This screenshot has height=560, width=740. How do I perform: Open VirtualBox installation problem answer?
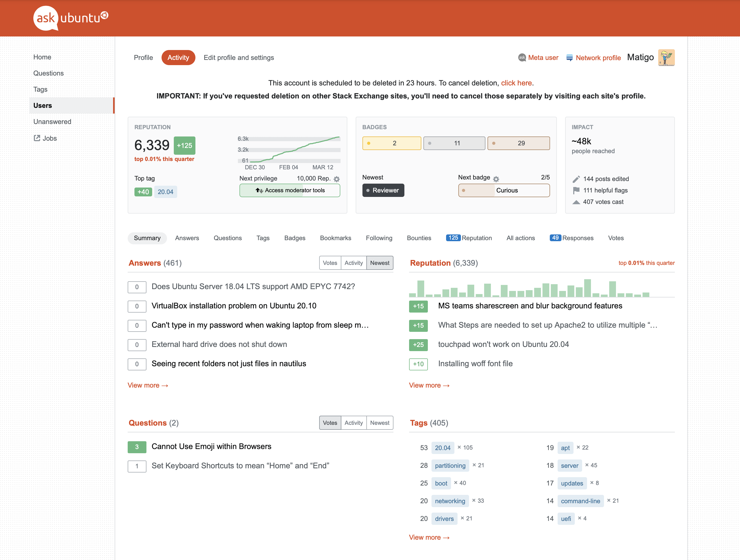click(x=234, y=306)
